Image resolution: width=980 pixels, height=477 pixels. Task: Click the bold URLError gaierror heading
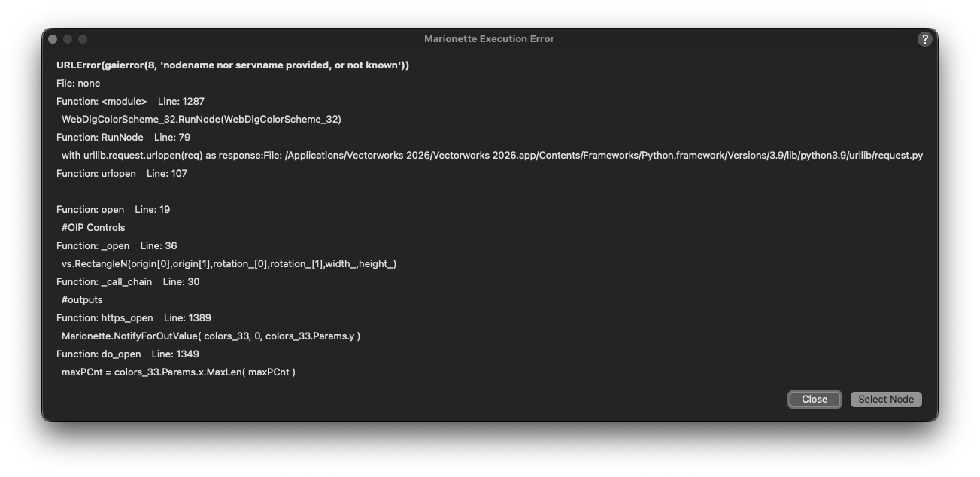click(x=232, y=65)
